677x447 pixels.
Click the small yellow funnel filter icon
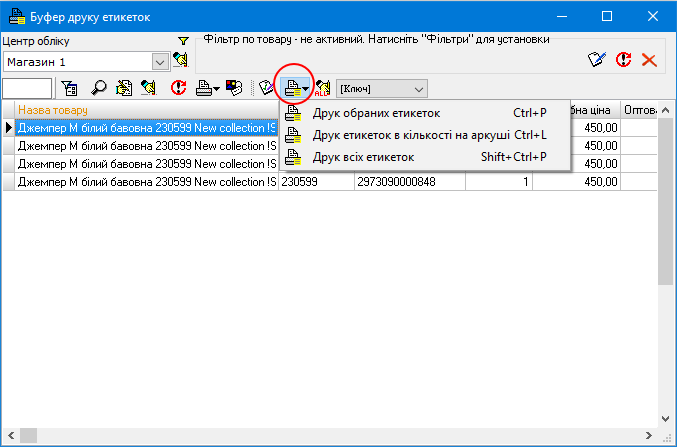[x=182, y=42]
